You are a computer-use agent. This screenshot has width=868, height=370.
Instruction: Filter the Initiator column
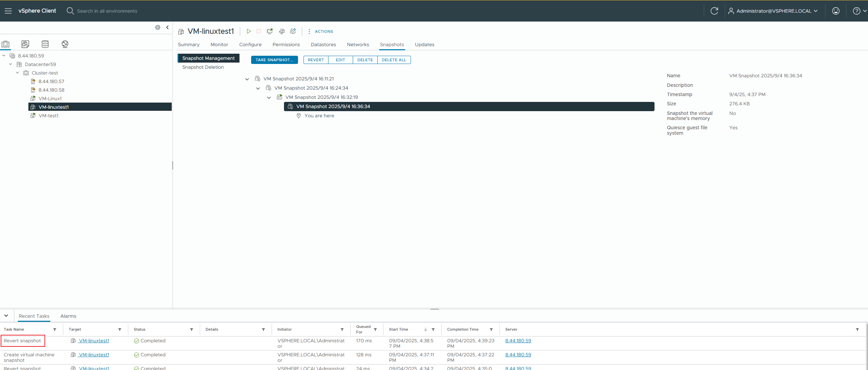[x=342, y=330]
